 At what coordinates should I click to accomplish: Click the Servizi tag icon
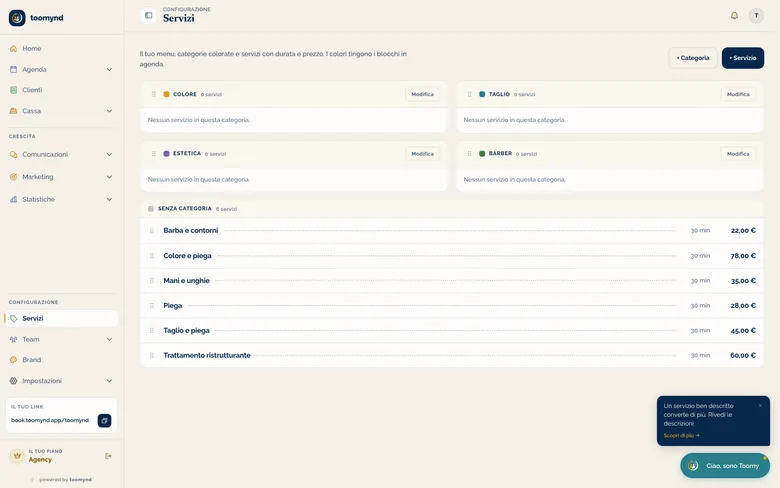[13, 318]
